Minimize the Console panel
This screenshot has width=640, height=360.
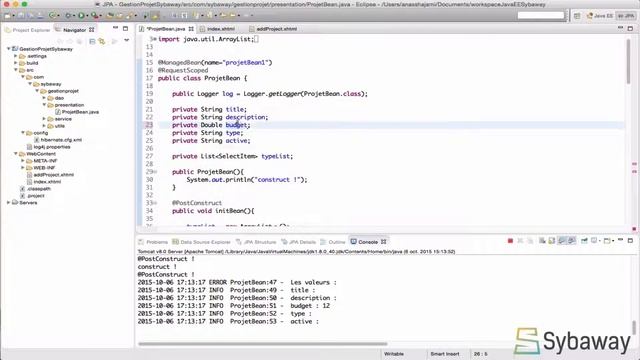[x=620, y=240]
